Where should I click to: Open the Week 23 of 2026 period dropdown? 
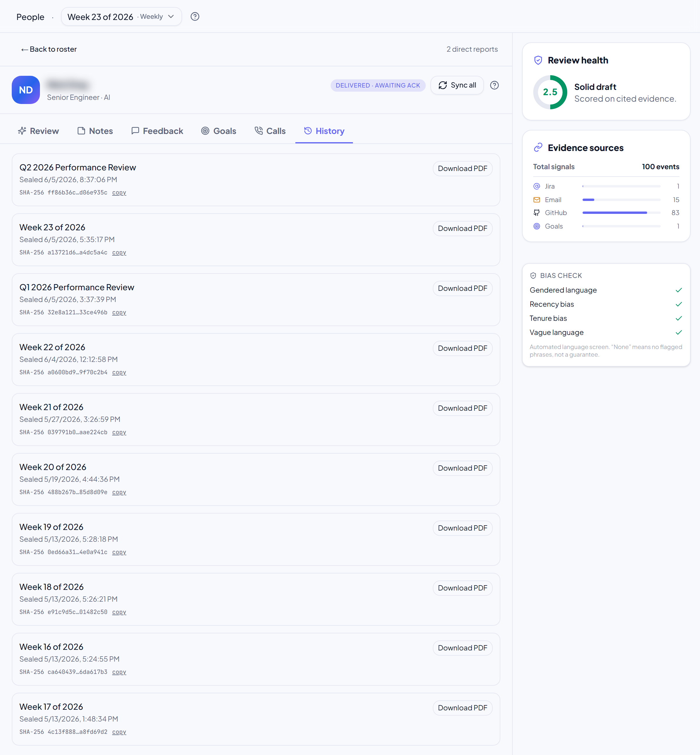point(121,17)
